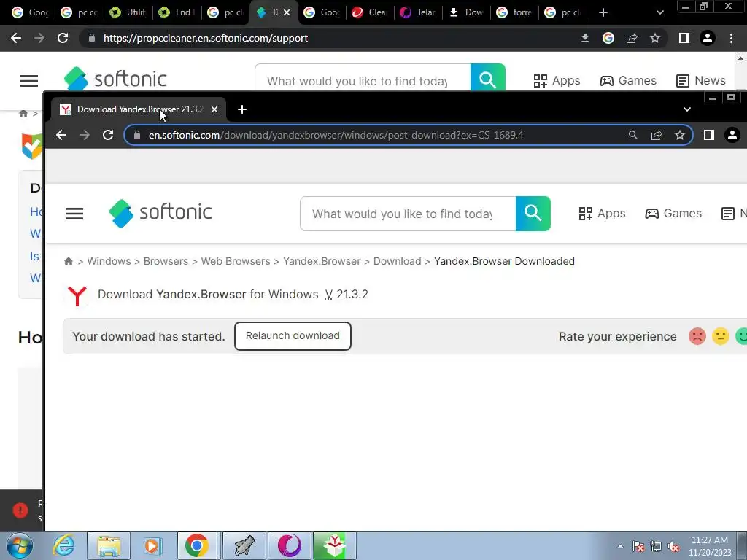This screenshot has width=747, height=560.
Task: Show hidden tray icons arrow
Action: pos(620,546)
